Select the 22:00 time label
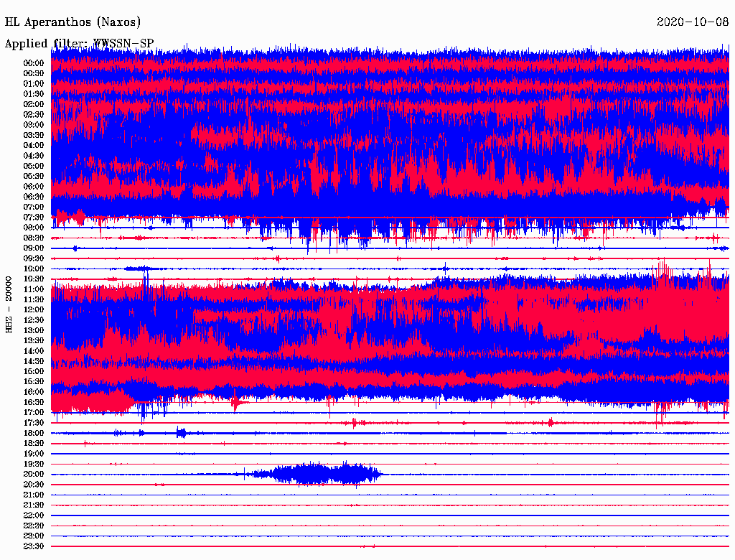 [x=34, y=515]
